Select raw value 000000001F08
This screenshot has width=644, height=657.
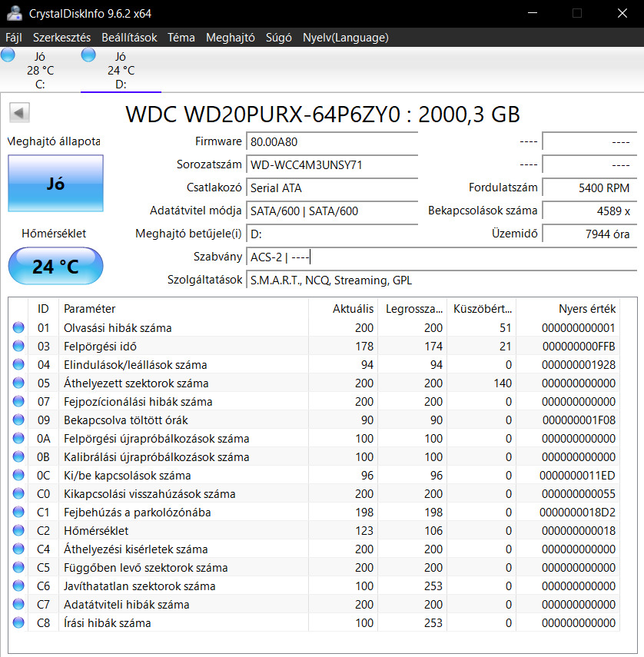click(579, 420)
